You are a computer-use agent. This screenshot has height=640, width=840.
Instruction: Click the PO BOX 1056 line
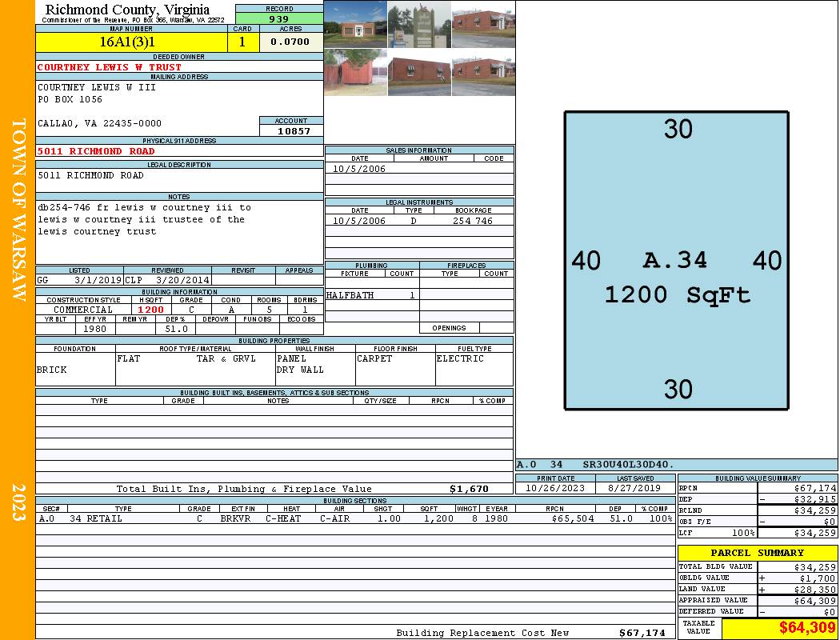[70, 100]
